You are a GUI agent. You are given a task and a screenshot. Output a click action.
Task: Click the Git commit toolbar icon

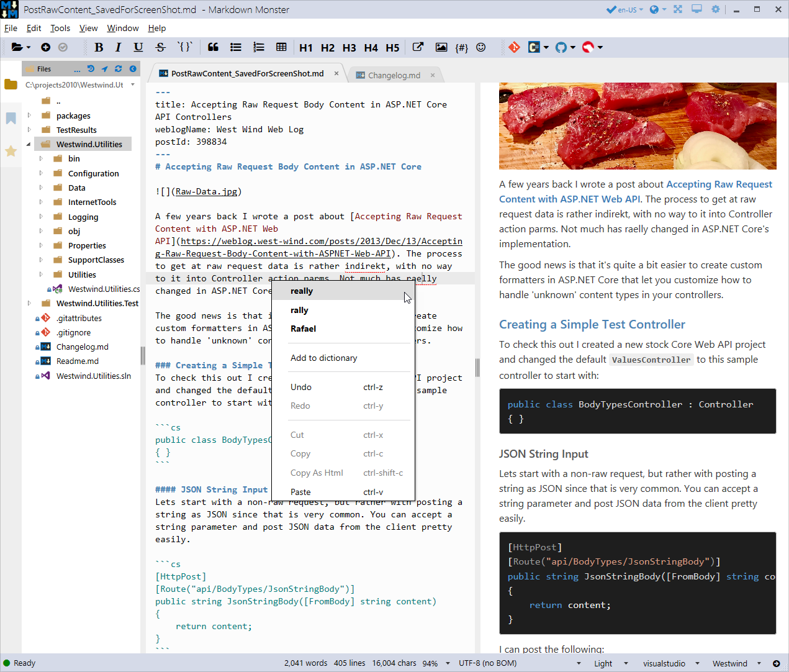pos(515,47)
